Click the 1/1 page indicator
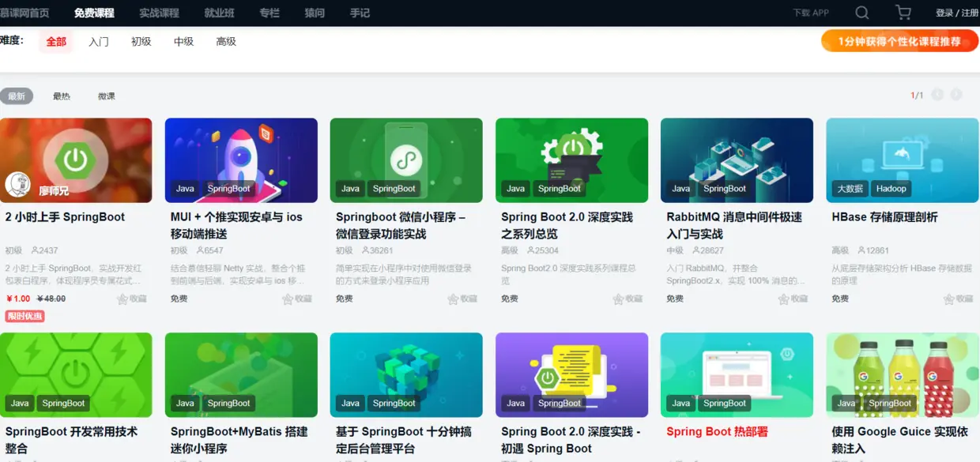The height and width of the screenshot is (462, 980). click(x=917, y=96)
